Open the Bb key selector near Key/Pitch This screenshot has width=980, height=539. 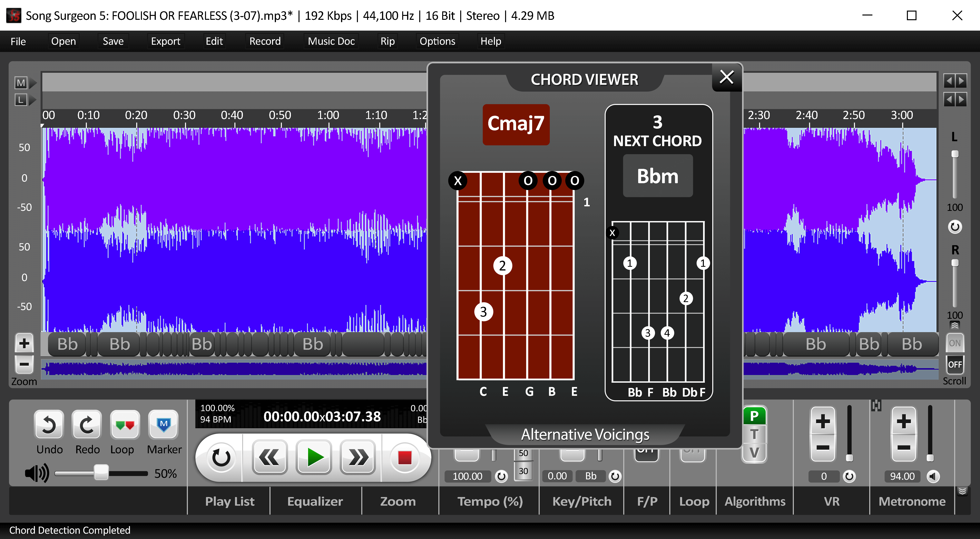(590, 476)
